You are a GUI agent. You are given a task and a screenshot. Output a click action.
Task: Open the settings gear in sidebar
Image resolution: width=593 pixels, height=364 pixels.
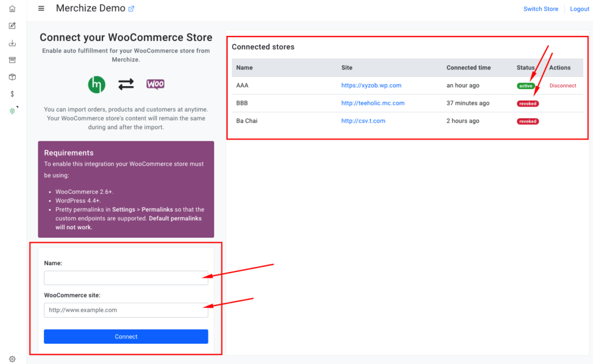pos(12,359)
